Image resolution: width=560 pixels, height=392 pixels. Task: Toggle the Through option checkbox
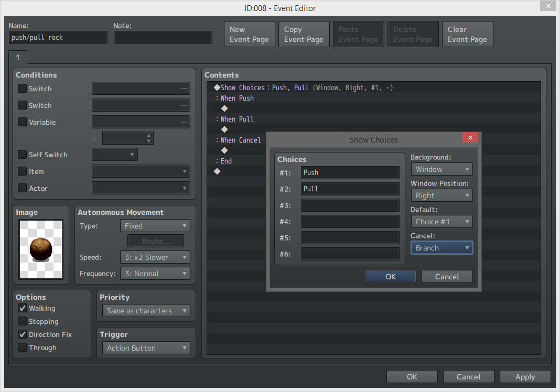(x=22, y=347)
